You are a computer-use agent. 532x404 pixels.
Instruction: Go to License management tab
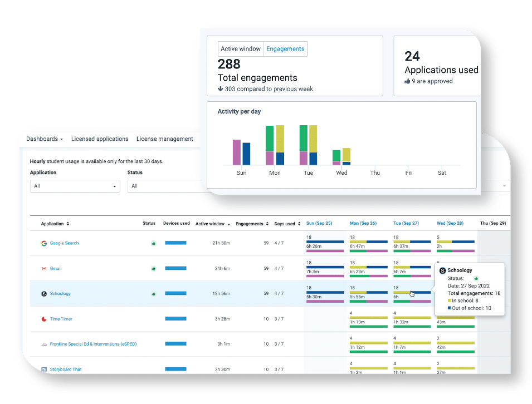[x=164, y=139]
